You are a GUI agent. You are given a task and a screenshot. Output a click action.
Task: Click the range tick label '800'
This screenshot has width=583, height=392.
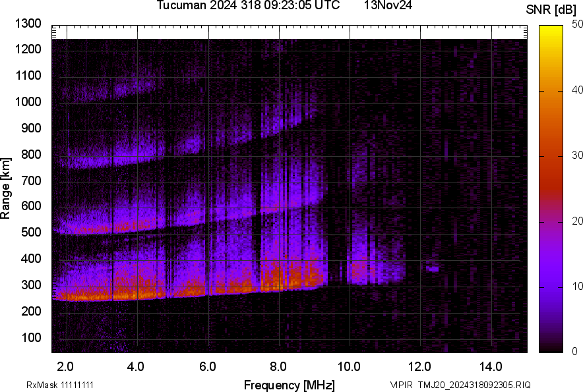click(31, 154)
